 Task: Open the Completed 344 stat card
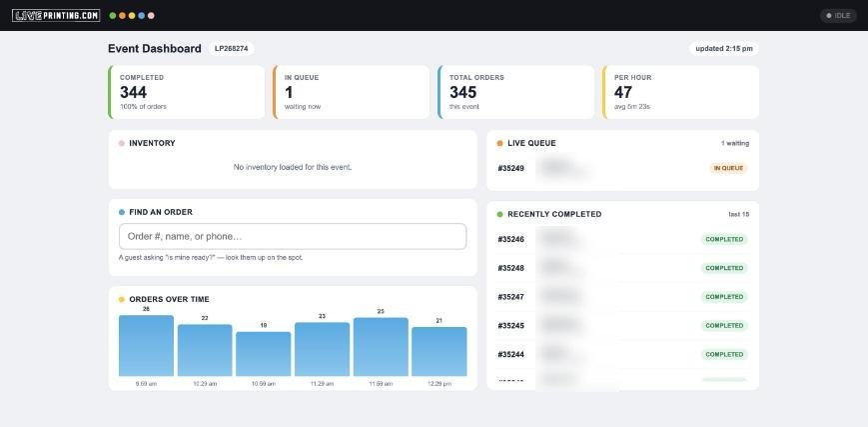pyautogui.click(x=187, y=92)
